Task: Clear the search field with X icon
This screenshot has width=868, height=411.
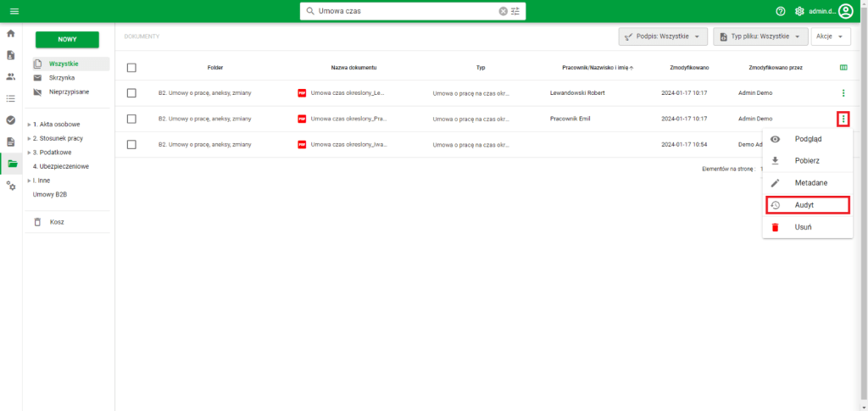Action: (503, 11)
